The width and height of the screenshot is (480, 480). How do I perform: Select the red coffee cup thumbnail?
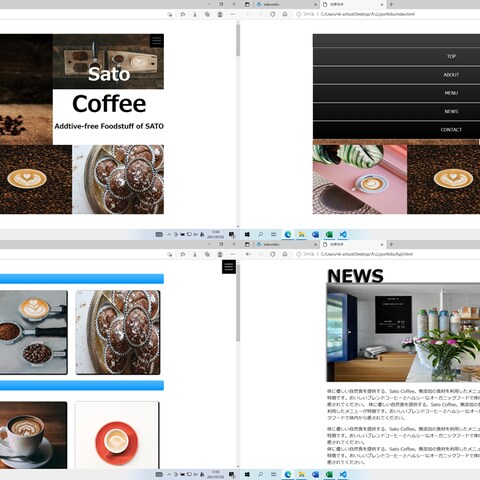coord(117,435)
